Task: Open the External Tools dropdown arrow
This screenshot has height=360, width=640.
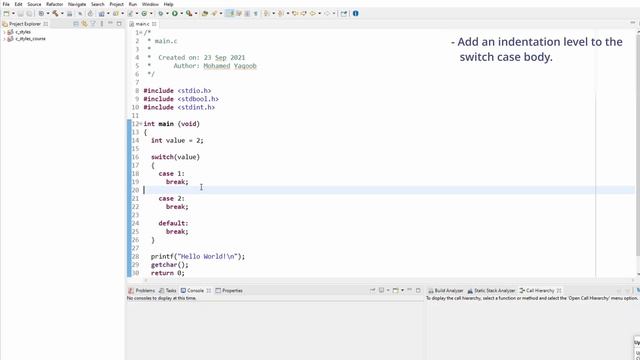Action: click(x=196, y=13)
